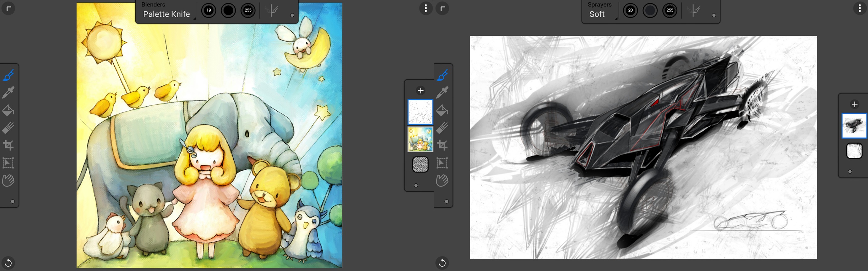Screen dimensions: 868x271
Task: Add a new layer in the elephant painting layers panel
Action: click(420, 91)
